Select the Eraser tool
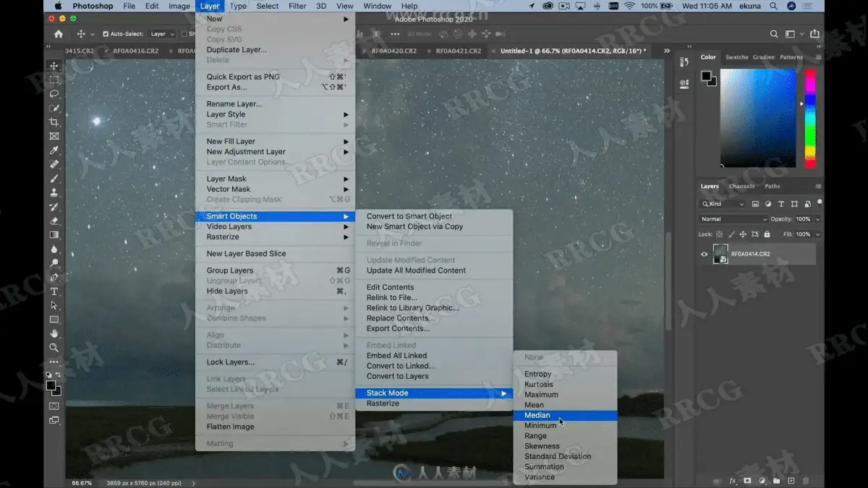Image resolution: width=868 pixels, height=488 pixels. tap(54, 221)
